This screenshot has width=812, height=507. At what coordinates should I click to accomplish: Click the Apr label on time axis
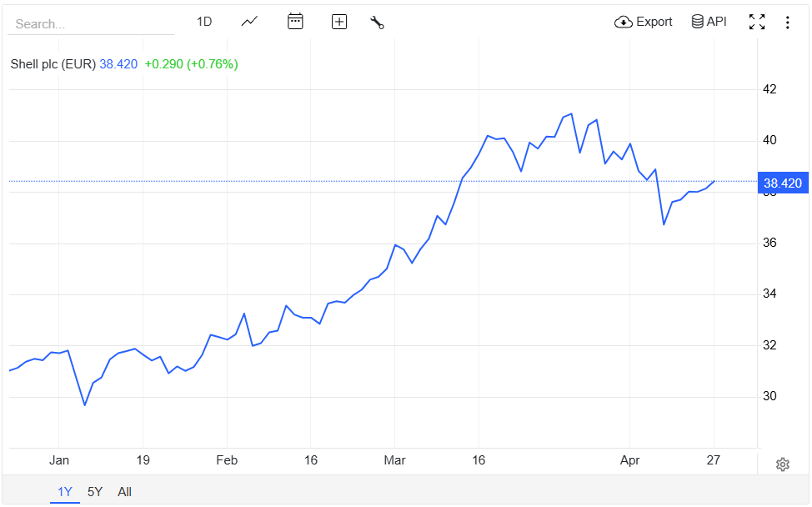[x=629, y=460]
